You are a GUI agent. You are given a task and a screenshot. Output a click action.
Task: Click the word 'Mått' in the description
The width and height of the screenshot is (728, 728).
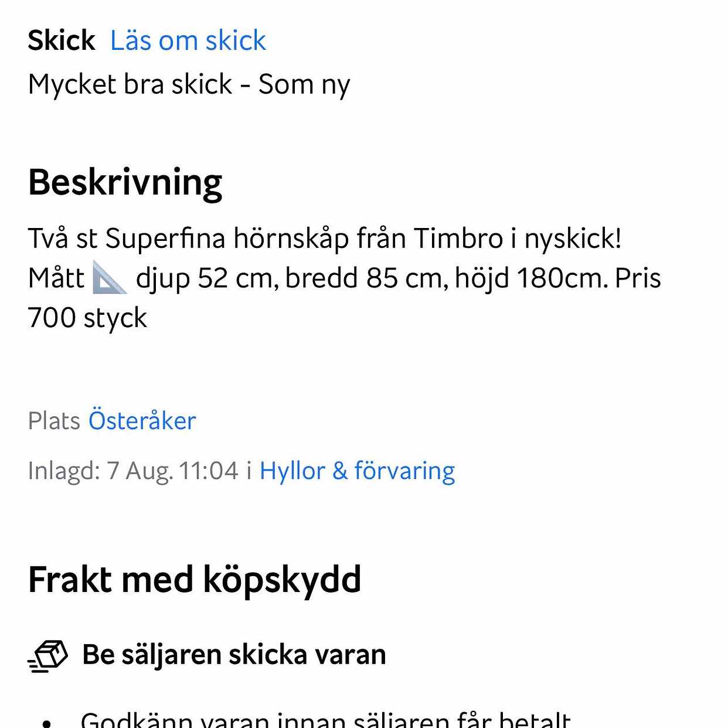pos(56,278)
